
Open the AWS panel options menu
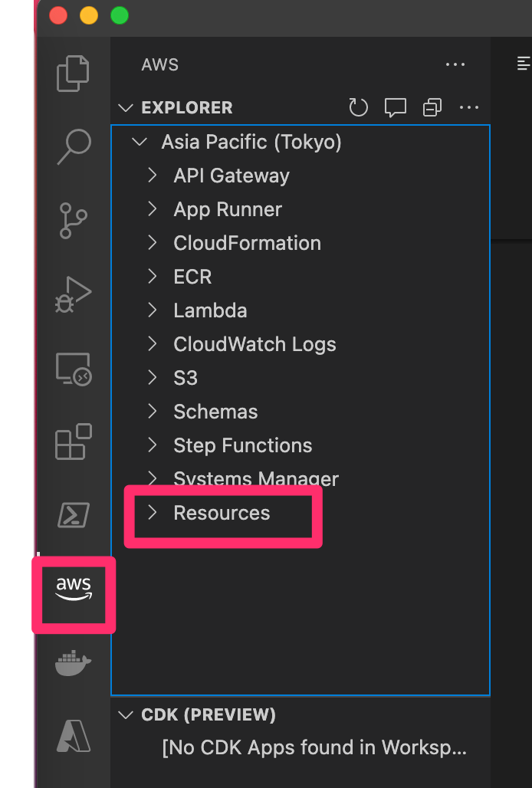coord(455,64)
